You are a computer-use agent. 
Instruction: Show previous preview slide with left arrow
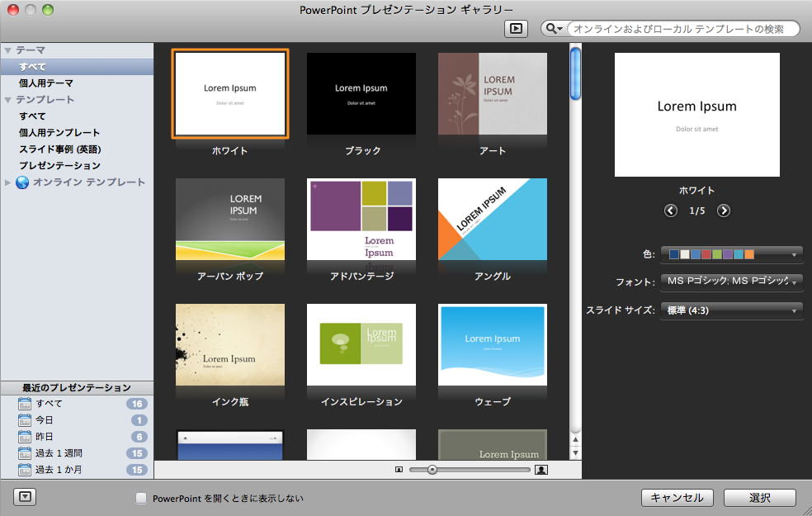click(x=671, y=211)
